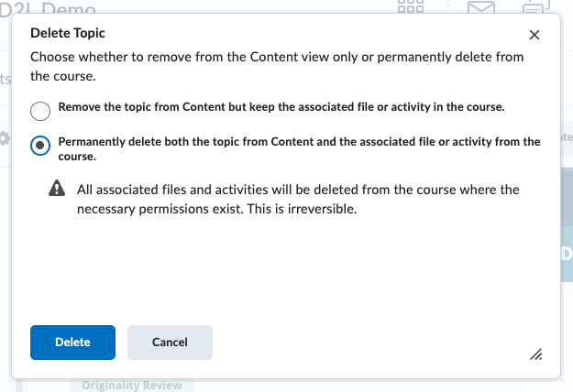Viewport: 573px width, 392px height.
Task: Click the 'Remove the topic from Content' label
Action: tap(281, 107)
